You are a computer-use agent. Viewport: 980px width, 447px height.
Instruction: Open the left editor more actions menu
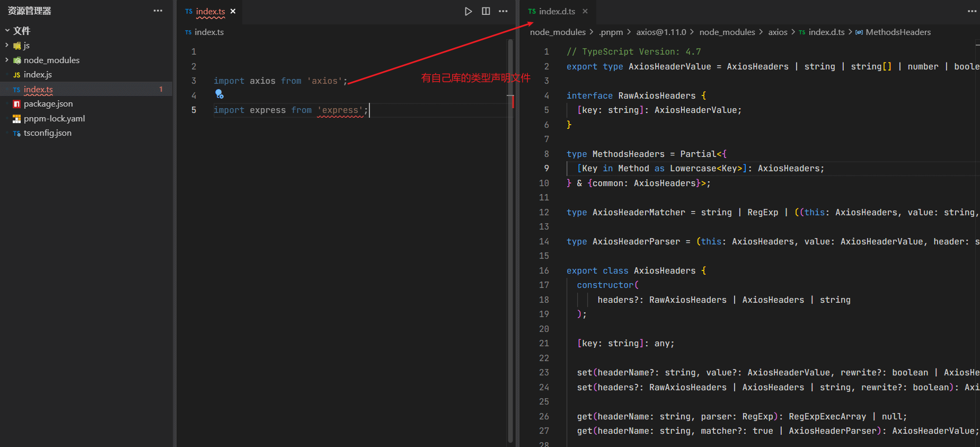point(503,11)
